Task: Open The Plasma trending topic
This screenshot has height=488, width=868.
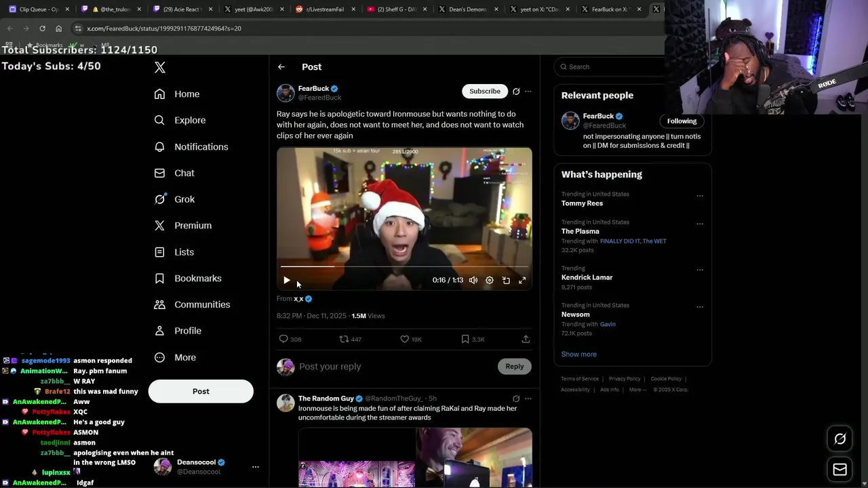Action: pyautogui.click(x=580, y=231)
